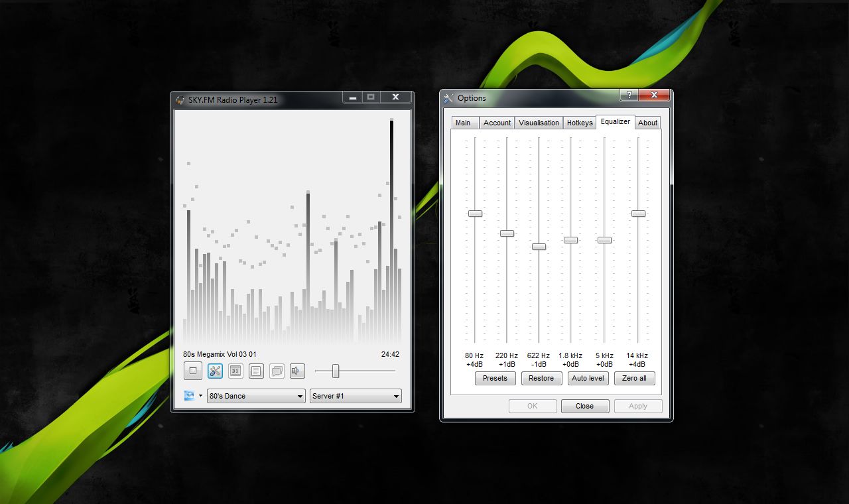Image resolution: width=849 pixels, height=504 pixels.
Task: Click the Restore button
Action: click(x=541, y=378)
